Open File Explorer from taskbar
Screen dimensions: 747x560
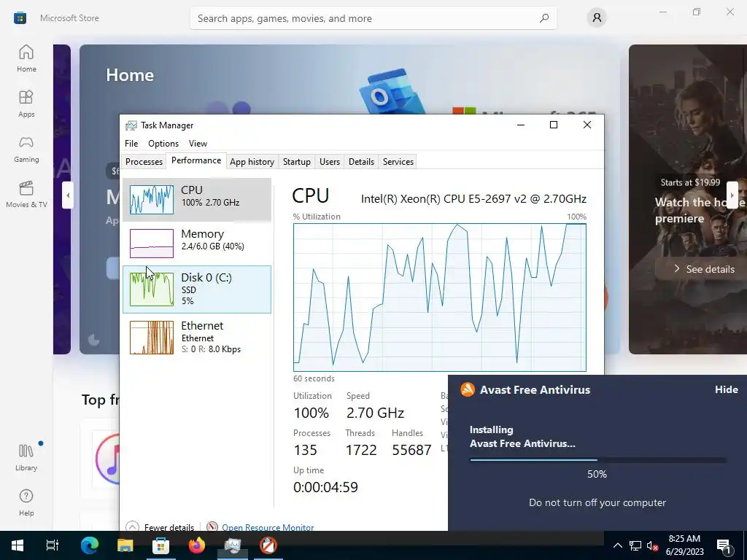point(125,545)
